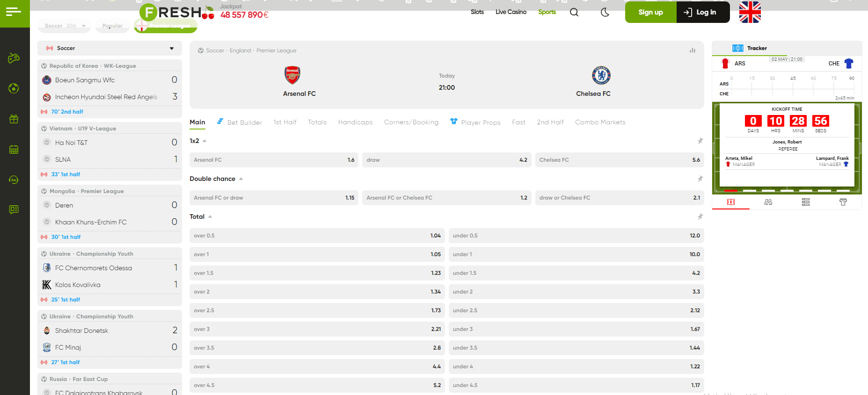Click the Fresh casino logo
Image resolution: width=868 pixels, height=395 pixels.
tap(177, 12)
